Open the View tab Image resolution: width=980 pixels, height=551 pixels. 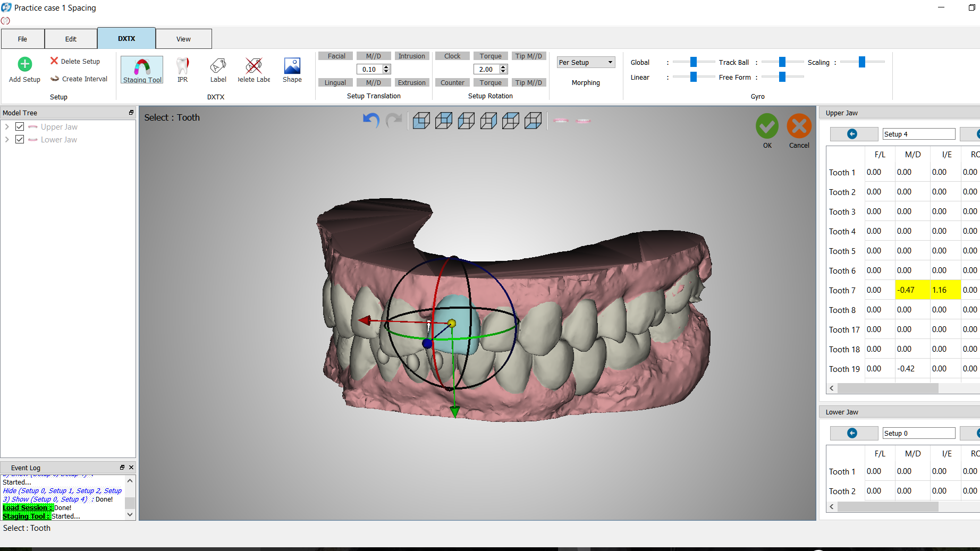click(x=183, y=39)
